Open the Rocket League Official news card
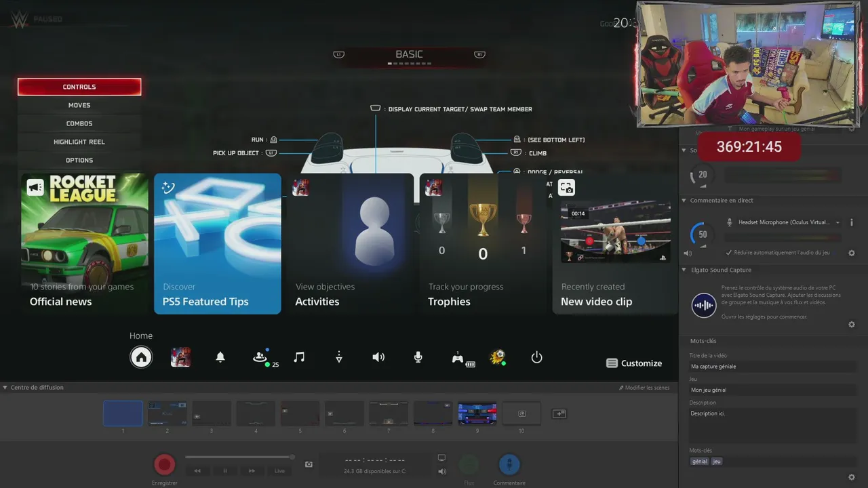Image resolution: width=868 pixels, height=488 pixels. tap(85, 243)
